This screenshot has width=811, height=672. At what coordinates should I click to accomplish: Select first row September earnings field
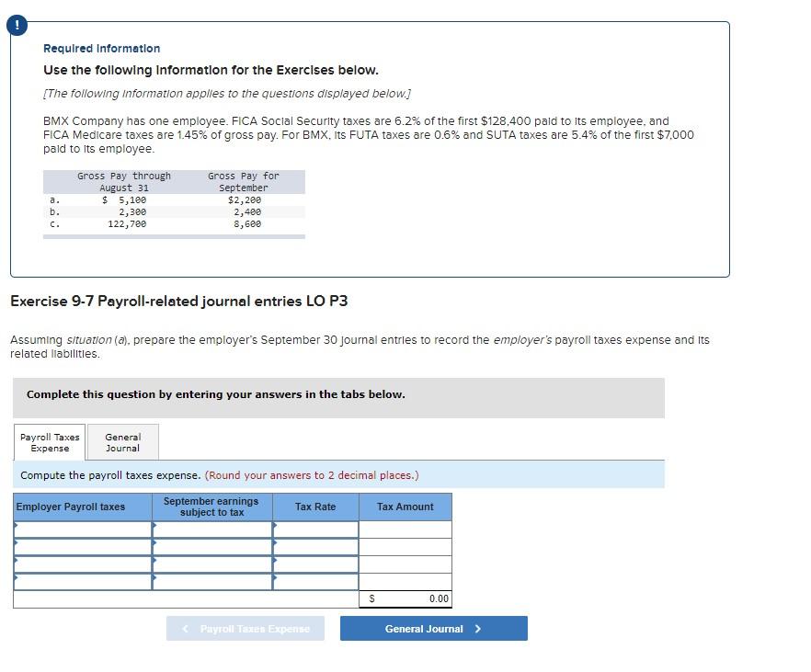pyautogui.click(x=212, y=530)
